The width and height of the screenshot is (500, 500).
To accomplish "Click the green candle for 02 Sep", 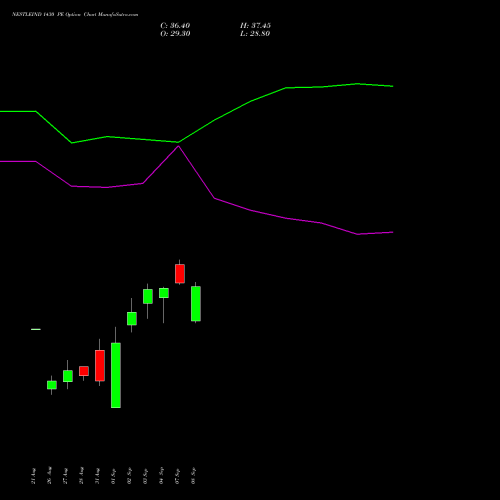I will point(132,318).
